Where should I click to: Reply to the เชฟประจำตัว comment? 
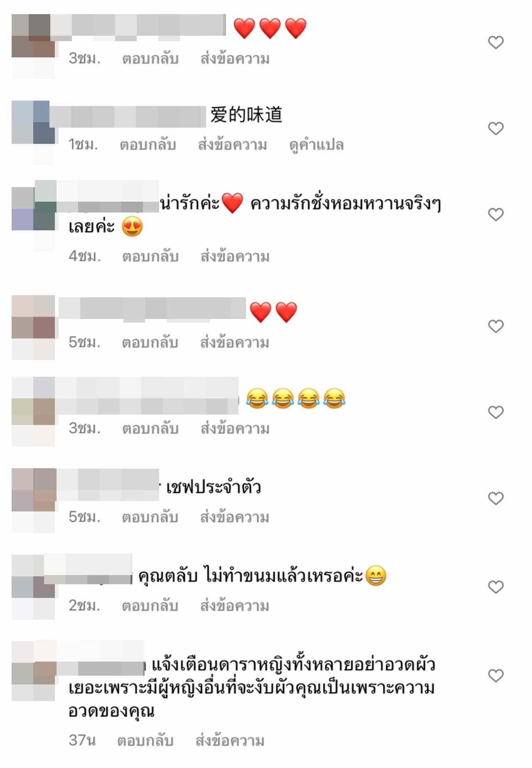(150, 517)
